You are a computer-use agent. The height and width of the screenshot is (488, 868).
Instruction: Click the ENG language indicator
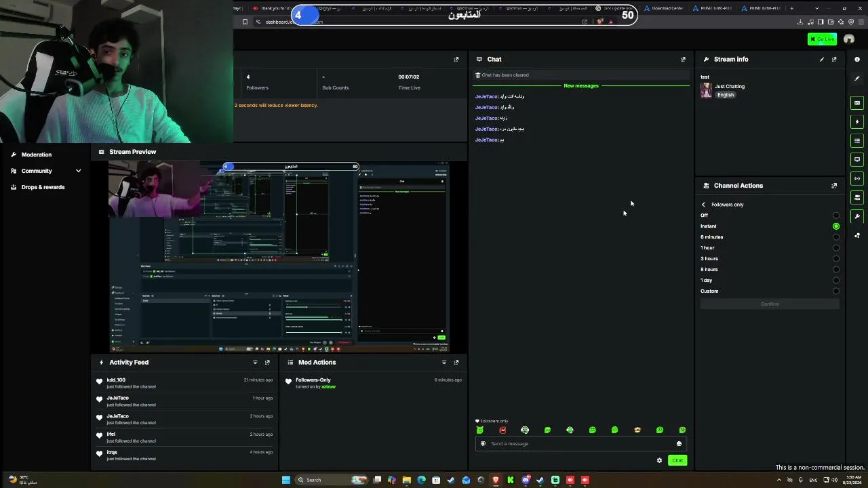pyautogui.click(x=812, y=481)
